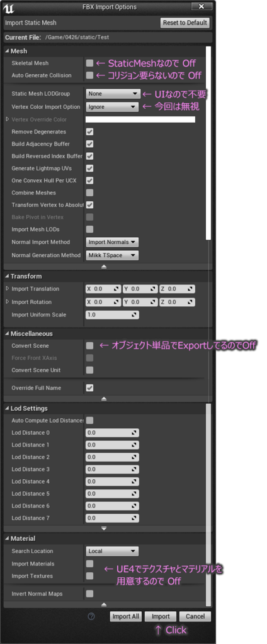Screen dimensions: 267x644
Task: Uncheck Build Reversed Index Buffer
Action: [89, 156]
